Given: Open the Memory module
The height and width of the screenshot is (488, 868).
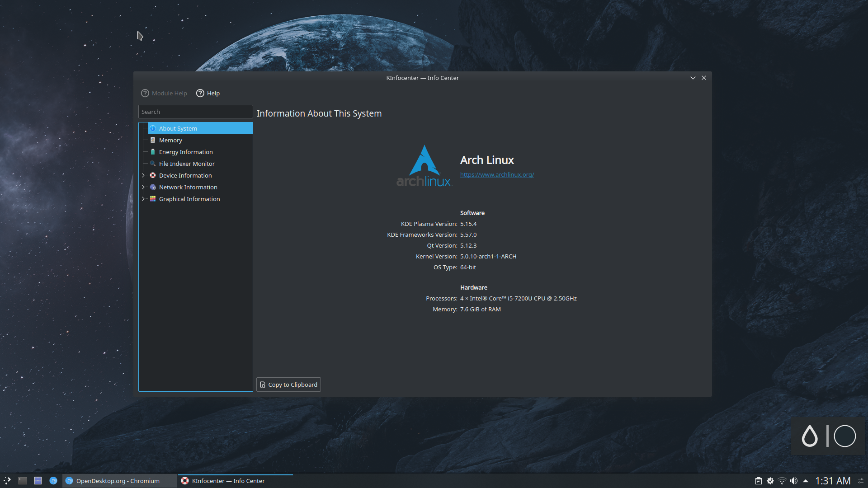Looking at the screenshot, I should click(x=170, y=140).
